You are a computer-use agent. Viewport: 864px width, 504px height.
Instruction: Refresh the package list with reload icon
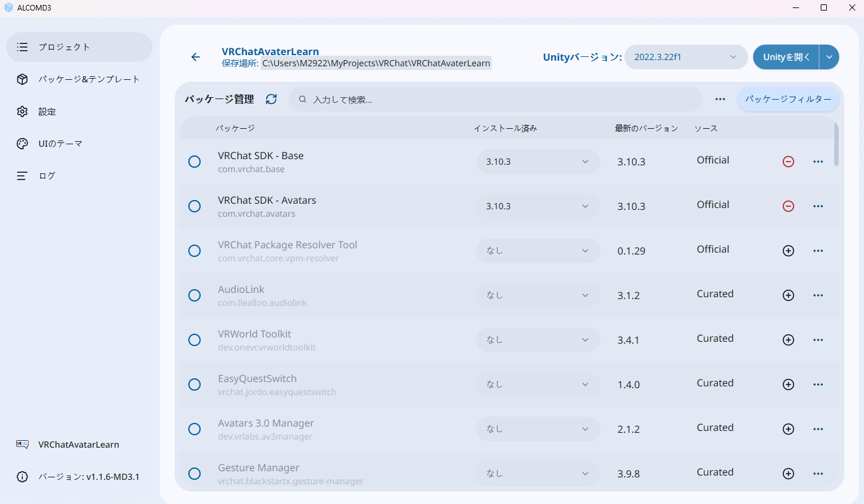[271, 99]
